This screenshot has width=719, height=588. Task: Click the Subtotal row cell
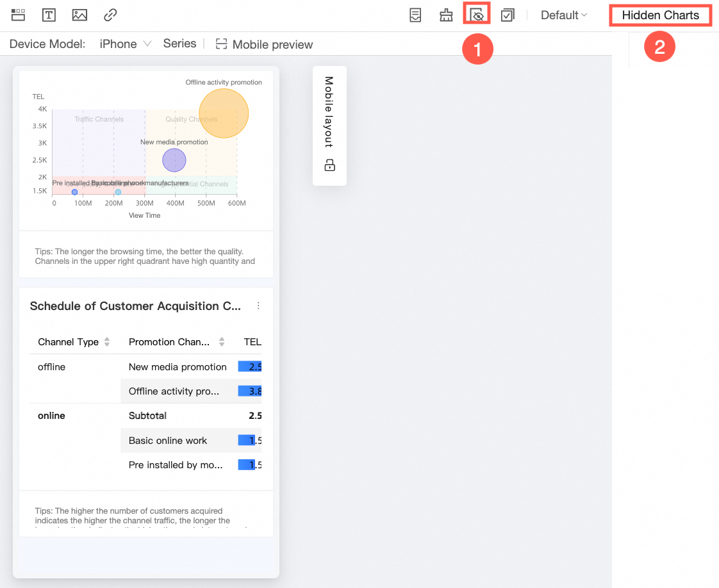(x=147, y=416)
